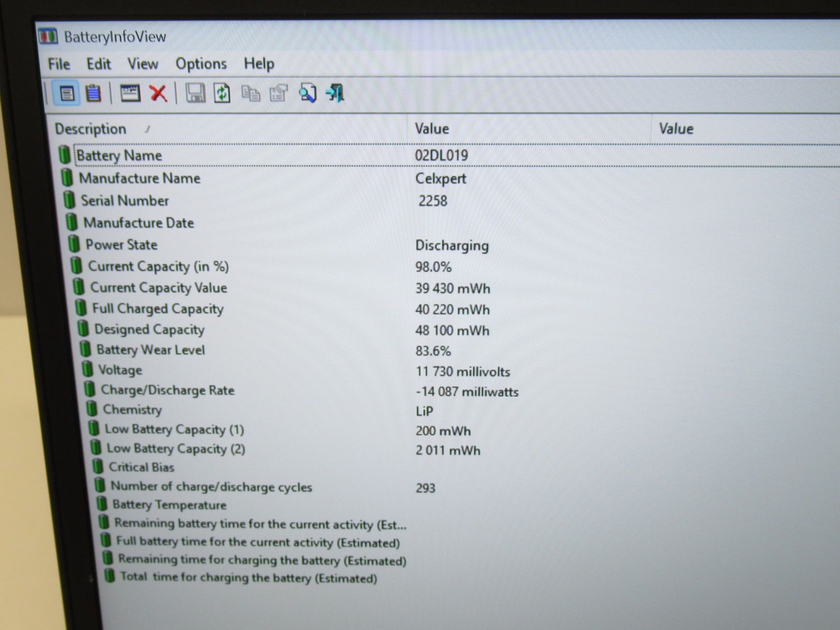
Task: Click the 293 cycles value
Action: 425,488
